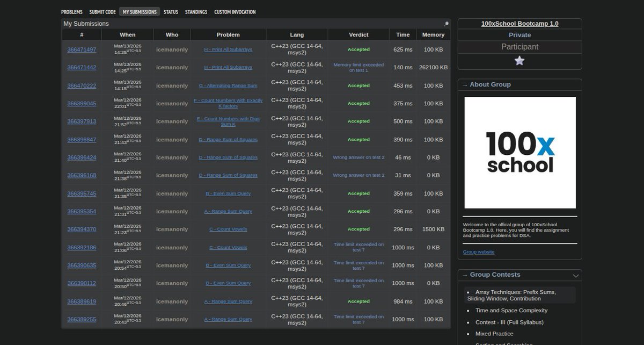Screen dimensions: 644x345
Task: Open 100xSchool Bootcamp 1.0 title link
Action: (x=519, y=24)
